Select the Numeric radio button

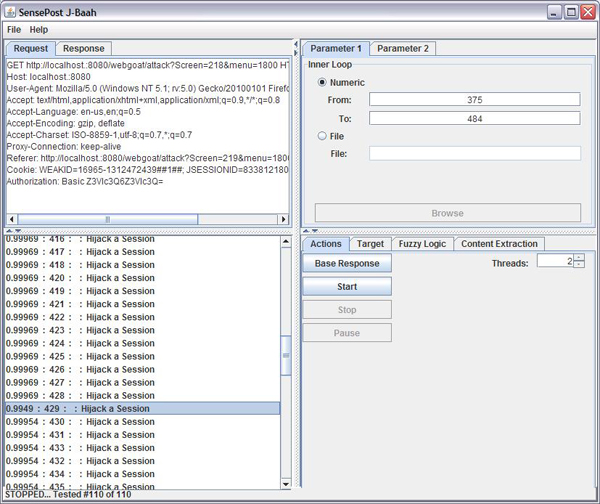(322, 82)
